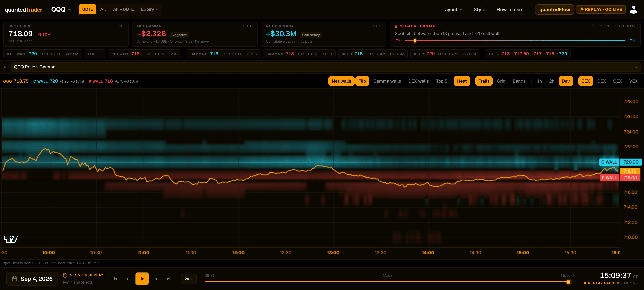The image size is (644, 290).
Task: Step forward one snapshot in replay
Action: (157, 279)
